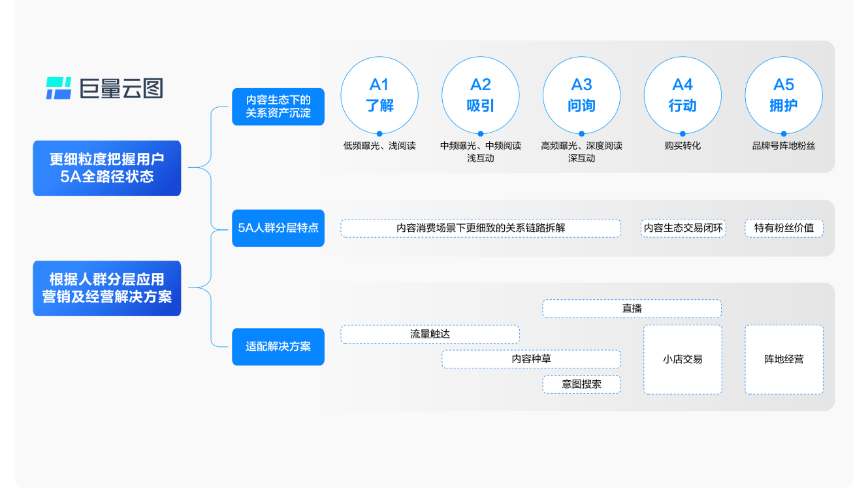Click the 巨量云图 logo icon
Screen dimensions: 868x503
[x=58, y=88]
